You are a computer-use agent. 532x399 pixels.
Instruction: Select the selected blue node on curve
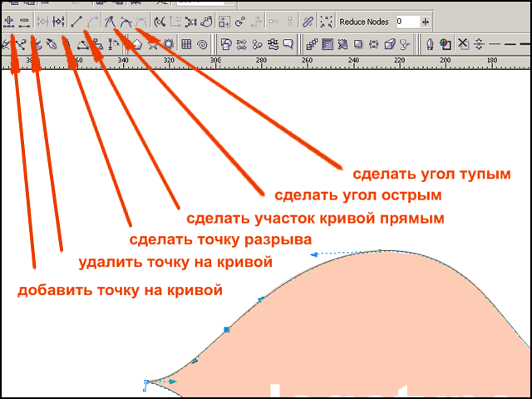[x=227, y=329]
